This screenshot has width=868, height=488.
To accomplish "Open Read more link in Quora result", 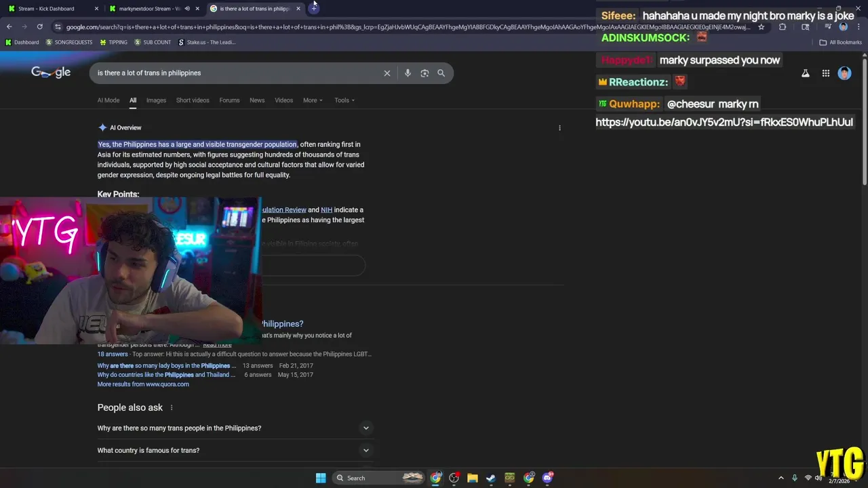I will click(217, 345).
